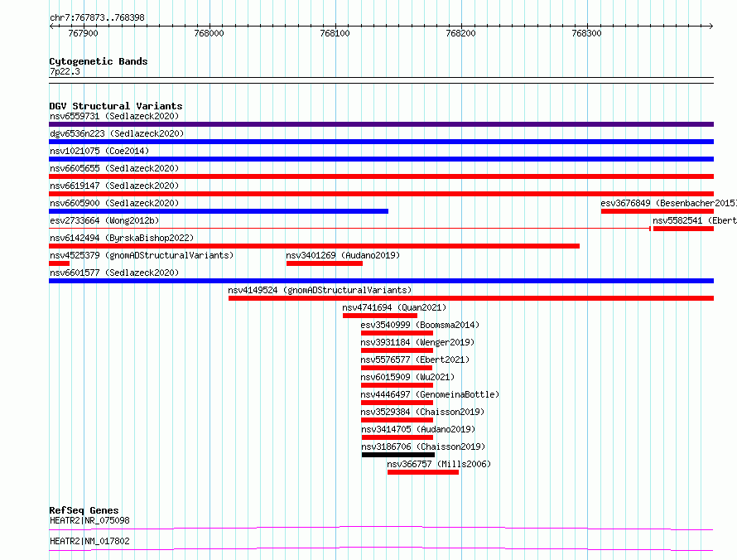Click the black bar under nsv3186706
Image resolution: width=737 pixels, height=560 pixels.
pyautogui.click(x=398, y=455)
